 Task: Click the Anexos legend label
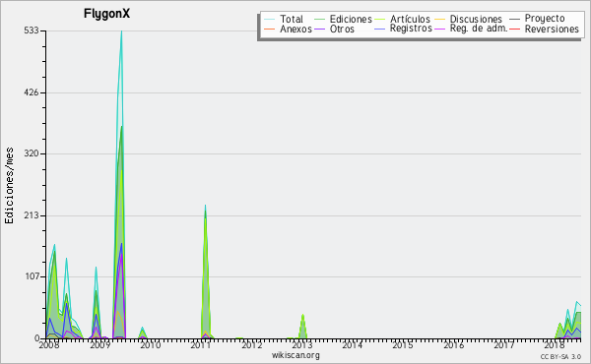(x=295, y=30)
